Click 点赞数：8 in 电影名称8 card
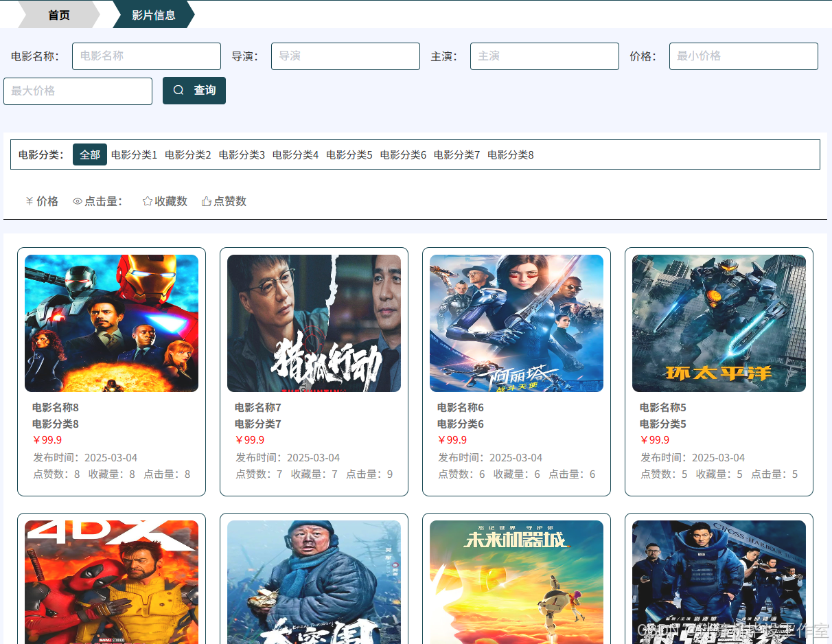This screenshot has height=644, width=832. tap(57, 474)
